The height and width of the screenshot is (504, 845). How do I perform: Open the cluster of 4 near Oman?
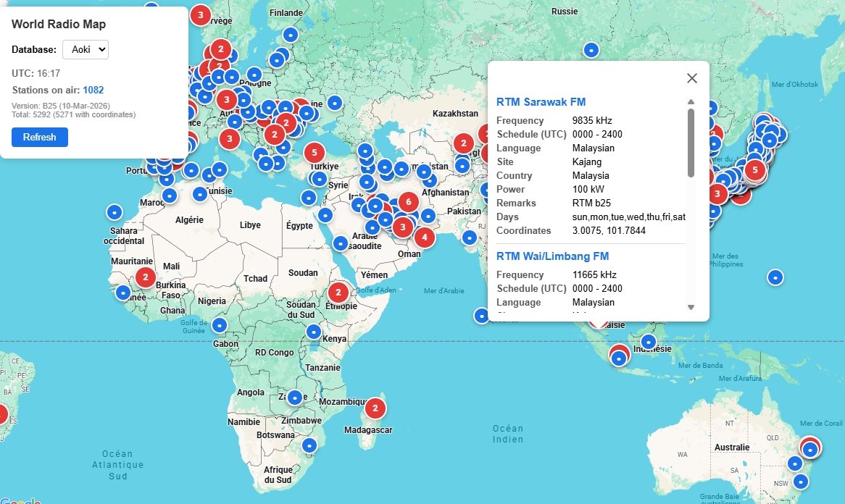(x=425, y=237)
